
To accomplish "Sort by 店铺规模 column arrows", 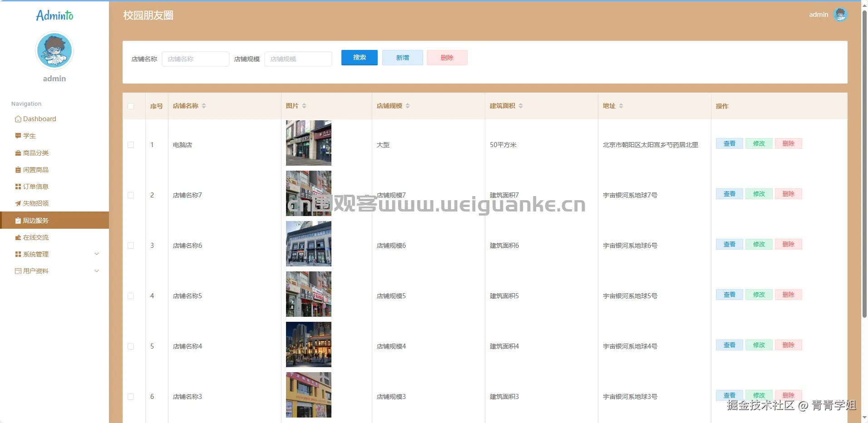I will (x=408, y=106).
